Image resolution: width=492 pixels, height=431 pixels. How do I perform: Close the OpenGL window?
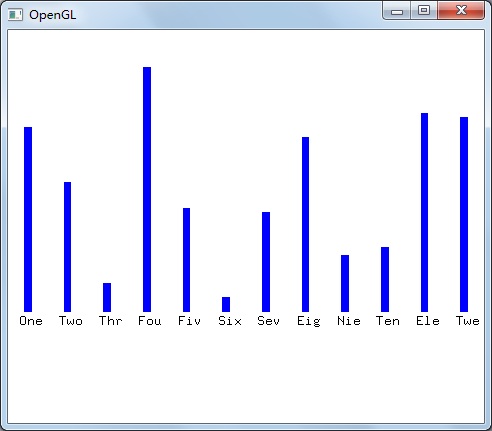click(x=461, y=11)
